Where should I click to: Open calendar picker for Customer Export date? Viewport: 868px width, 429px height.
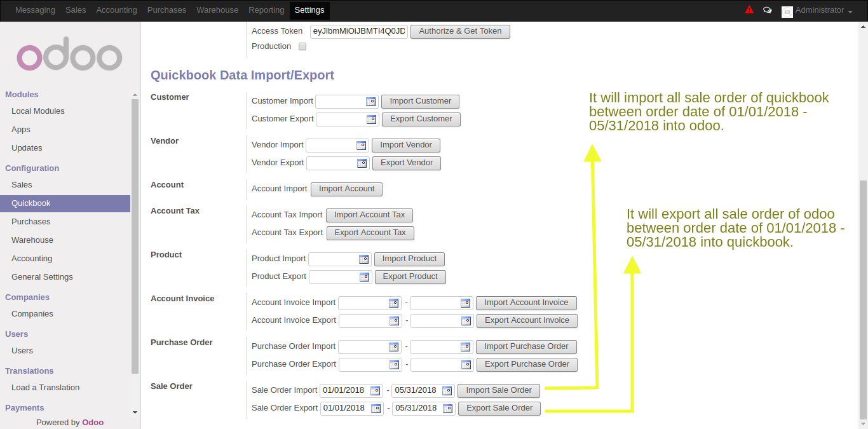pos(371,119)
